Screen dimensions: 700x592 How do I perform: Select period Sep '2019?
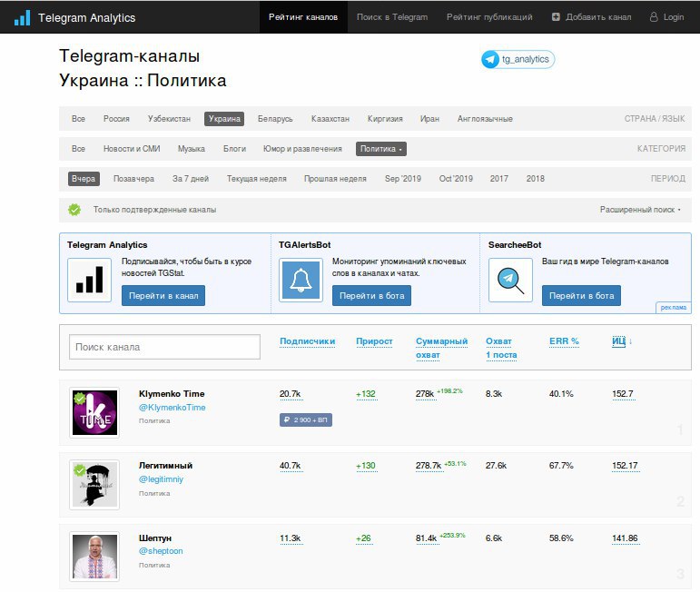403,179
